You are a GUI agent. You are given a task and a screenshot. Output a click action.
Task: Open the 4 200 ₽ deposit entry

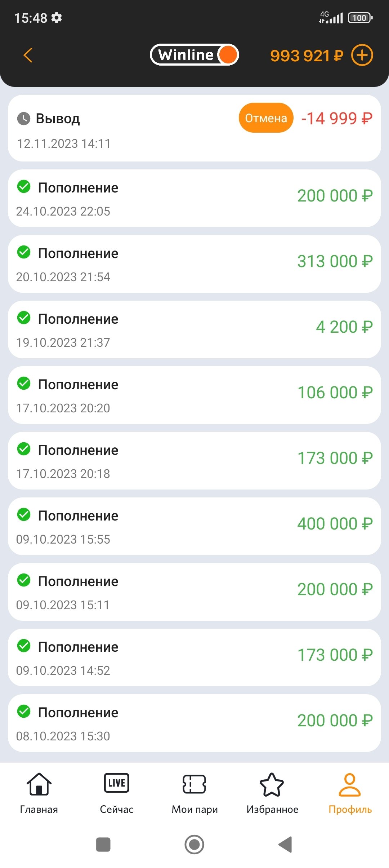coord(194,329)
